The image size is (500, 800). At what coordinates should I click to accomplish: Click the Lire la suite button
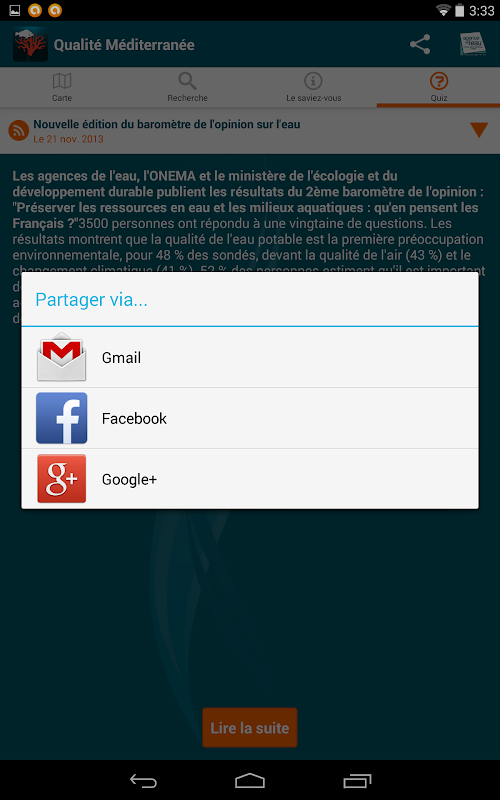[249, 728]
